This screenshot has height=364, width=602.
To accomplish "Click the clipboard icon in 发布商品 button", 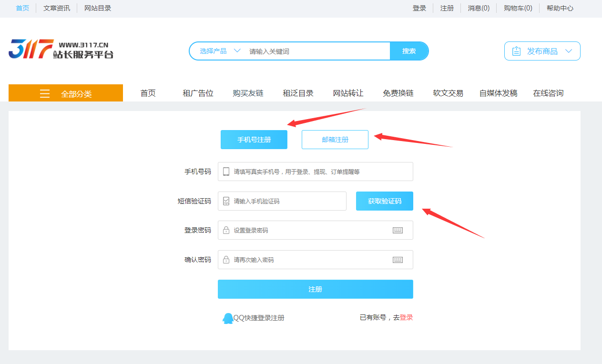I will 516,51.
